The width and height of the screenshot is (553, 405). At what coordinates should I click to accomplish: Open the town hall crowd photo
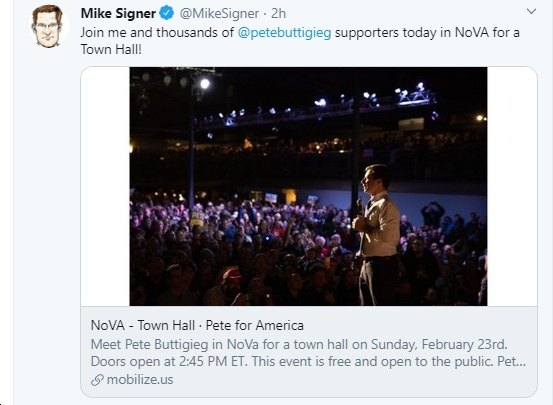pos(308,186)
